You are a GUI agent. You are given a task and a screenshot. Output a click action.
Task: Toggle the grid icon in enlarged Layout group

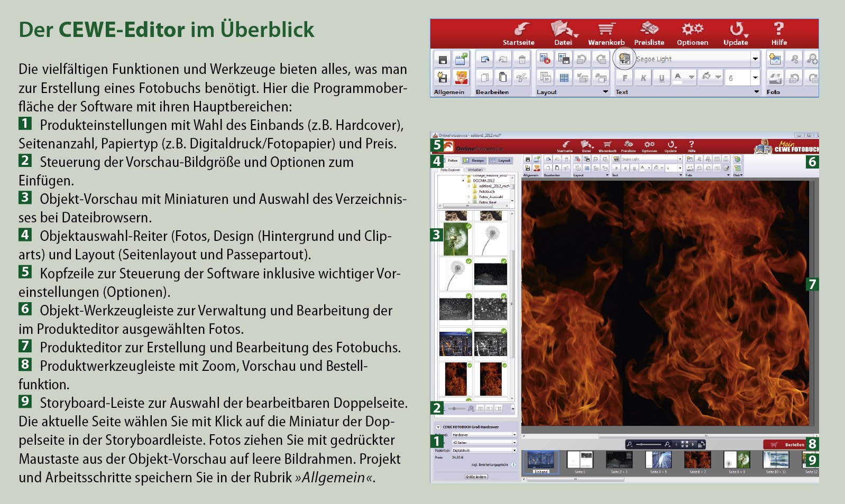pos(564,78)
